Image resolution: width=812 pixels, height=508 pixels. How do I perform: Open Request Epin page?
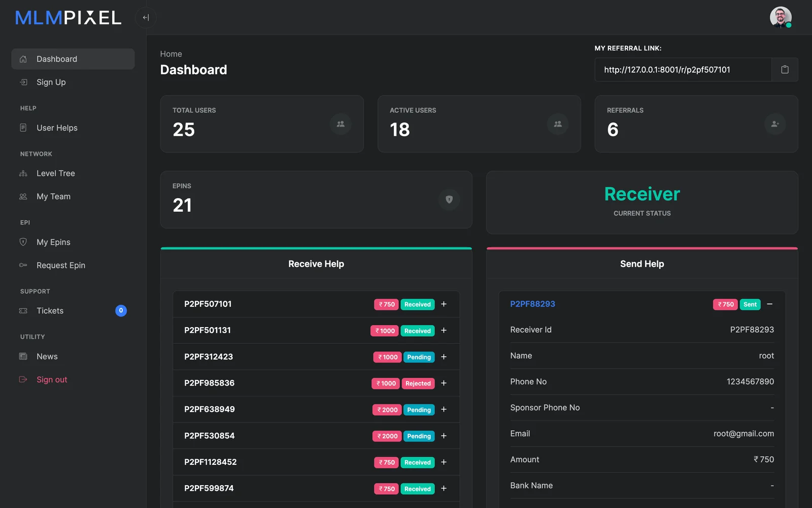[x=73, y=265]
